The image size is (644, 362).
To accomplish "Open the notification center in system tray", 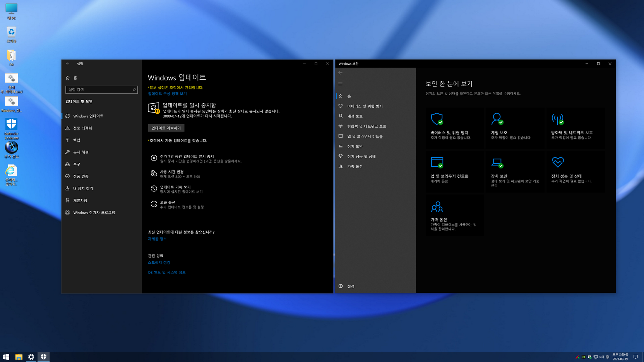I will pyautogui.click(x=635, y=357).
